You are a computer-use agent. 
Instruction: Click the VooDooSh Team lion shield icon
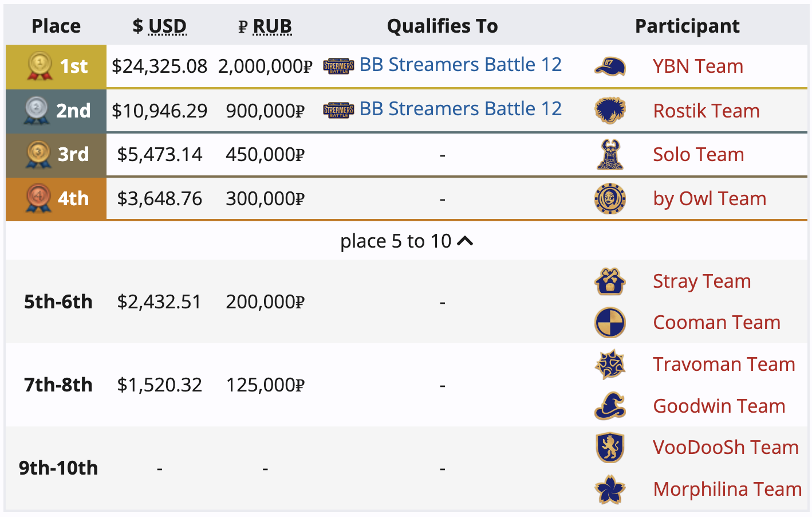click(610, 448)
